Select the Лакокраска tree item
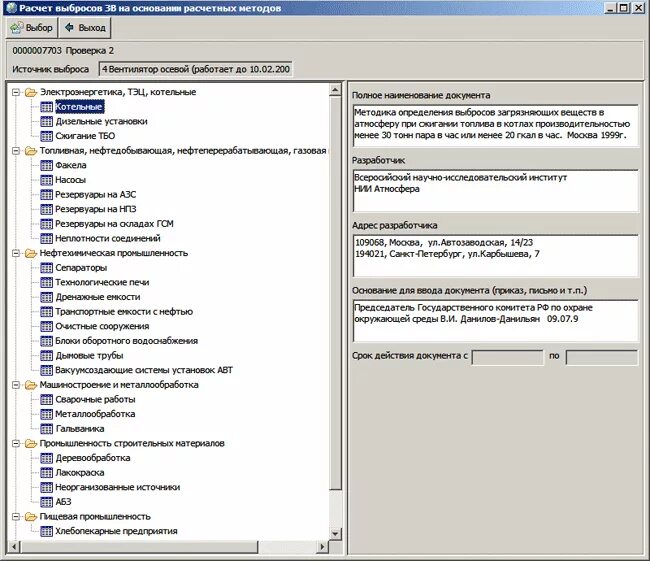 point(80,473)
